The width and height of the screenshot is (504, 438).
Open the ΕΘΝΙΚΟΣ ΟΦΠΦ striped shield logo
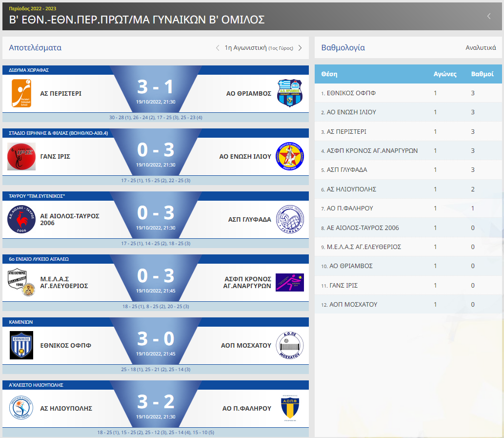(x=21, y=345)
